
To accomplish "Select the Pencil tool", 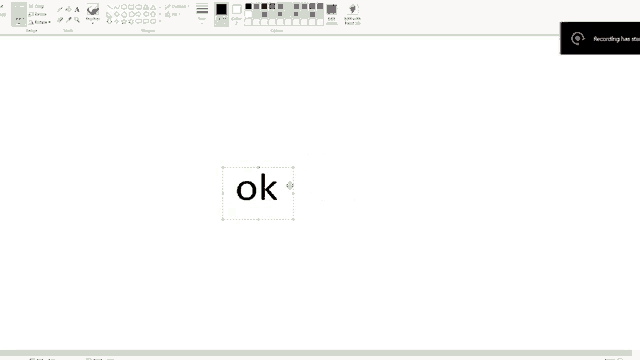I will 60,9.
